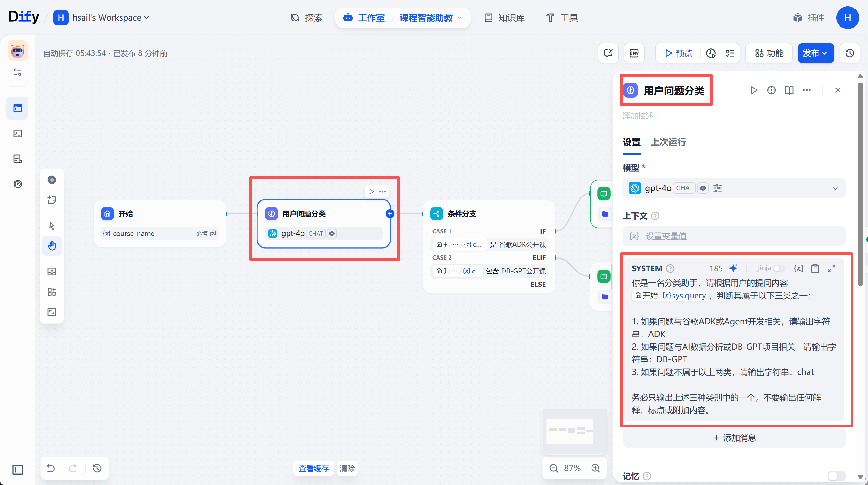The image size is (868, 485).
Task: Go to the 探索 menu
Action: pyautogui.click(x=307, y=17)
